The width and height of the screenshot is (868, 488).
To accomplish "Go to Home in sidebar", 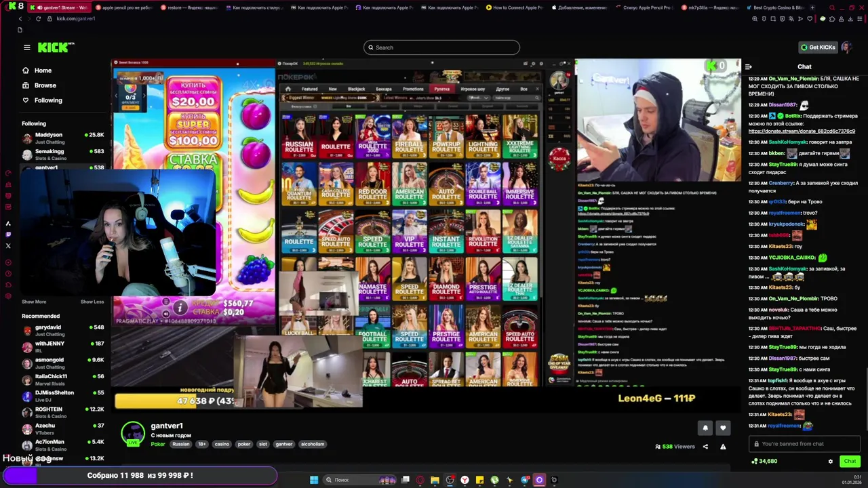I will coord(43,70).
